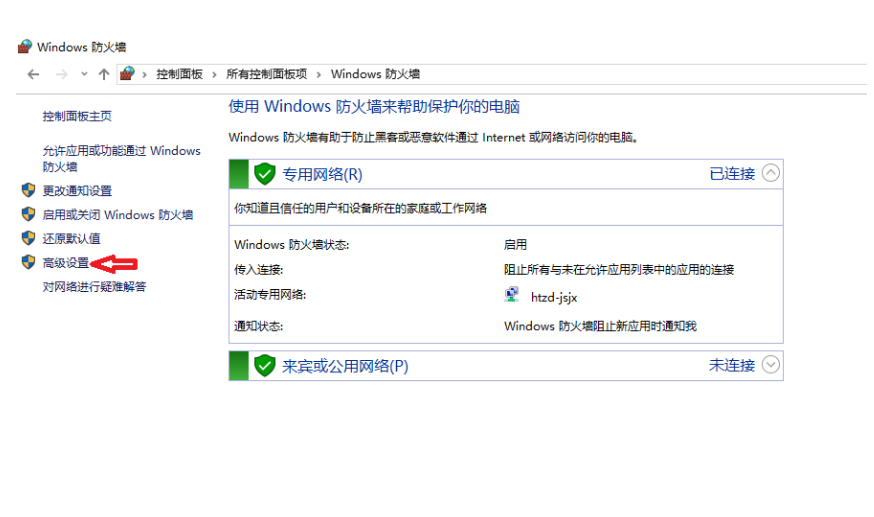874x517 pixels.
Task: Select the Windows 防火墙 breadcrumb
Action: point(375,74)
